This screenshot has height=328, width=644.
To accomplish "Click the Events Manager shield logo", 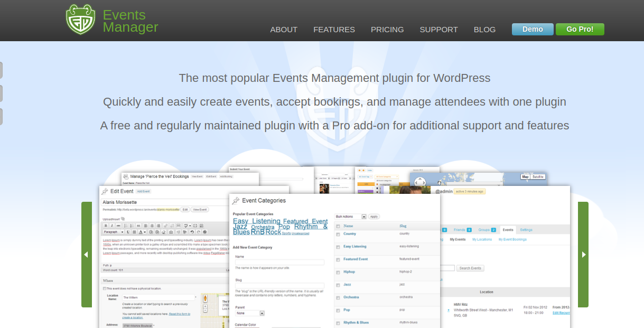I will point(80,20).
